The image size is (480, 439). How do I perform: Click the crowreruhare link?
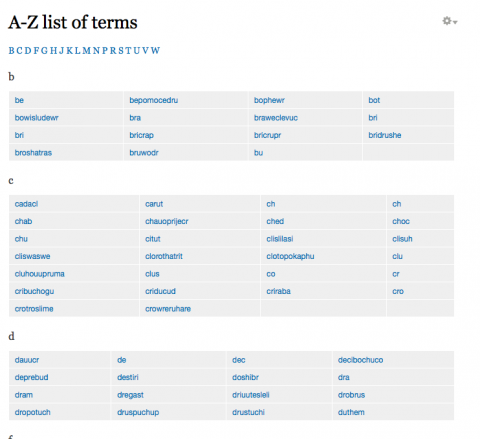(x=168, y=309)
